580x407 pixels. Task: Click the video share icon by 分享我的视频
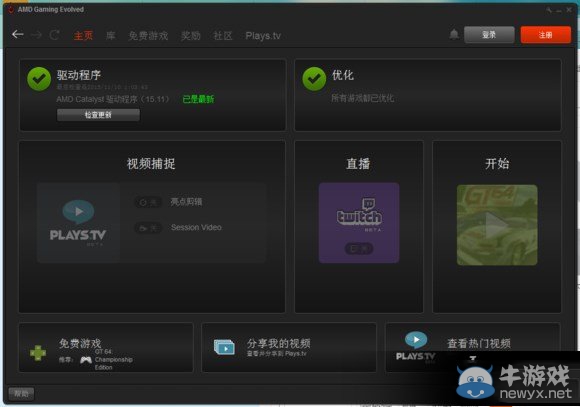pyautogui.click(x=224, y=347)
